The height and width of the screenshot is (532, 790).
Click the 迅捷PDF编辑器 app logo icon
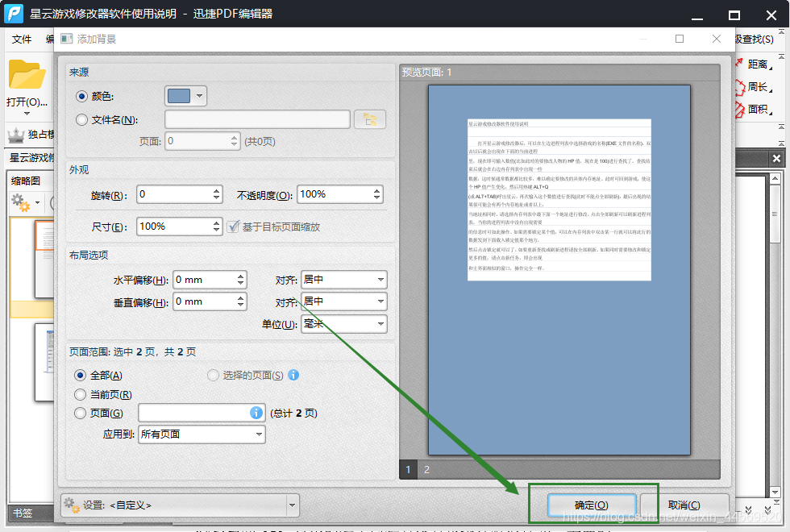click(x=14, y=14)
